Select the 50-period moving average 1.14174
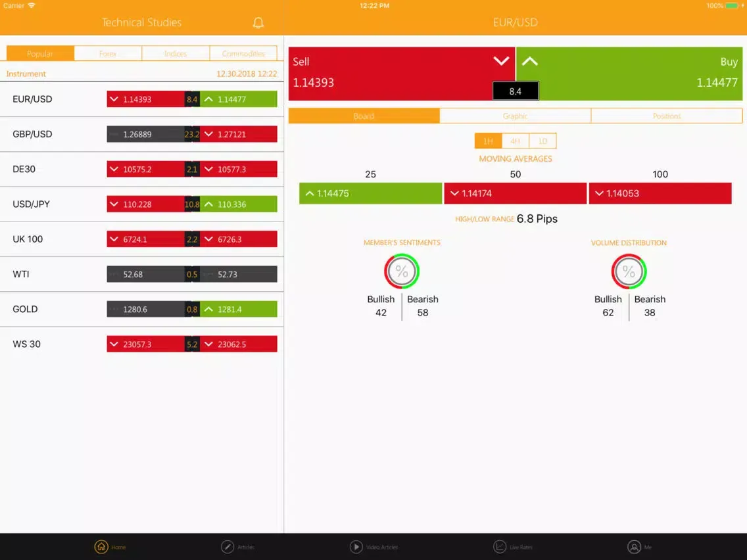 coord(516,193)
